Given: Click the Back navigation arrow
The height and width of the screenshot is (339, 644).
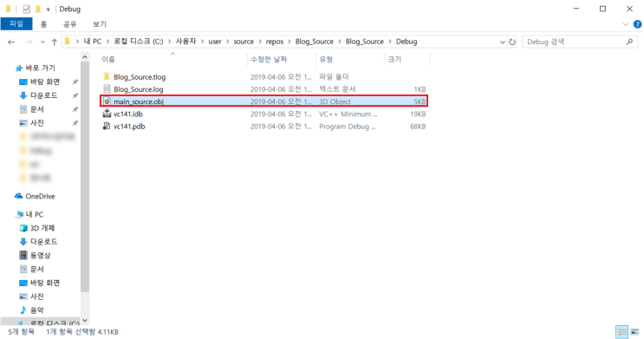Looking at the screenshot, I should pos(11,42).
